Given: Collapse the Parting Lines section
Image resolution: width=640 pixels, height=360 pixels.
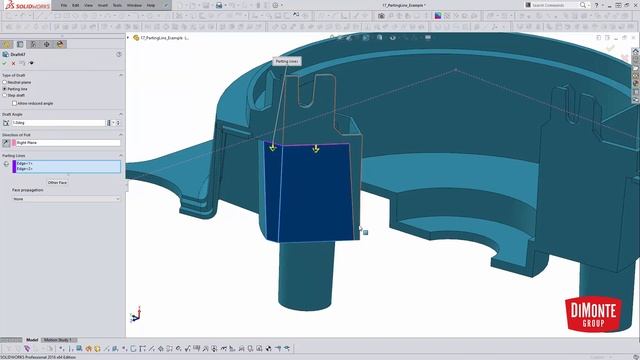Looking at the screenshot, I should click(x=121, y=156).
